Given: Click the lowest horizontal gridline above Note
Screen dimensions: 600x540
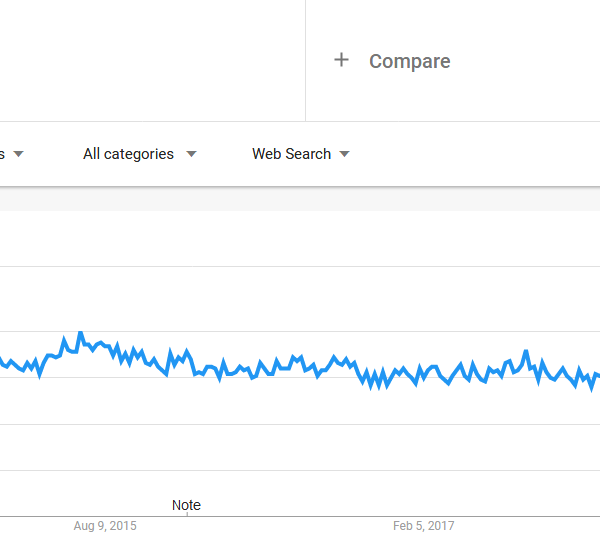Looking at the screenshot, I should coord(300,470).
